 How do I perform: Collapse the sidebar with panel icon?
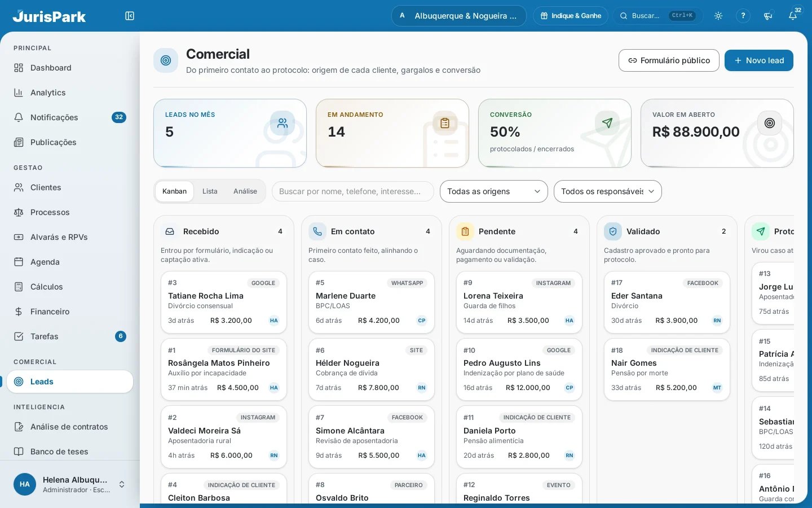130,16
